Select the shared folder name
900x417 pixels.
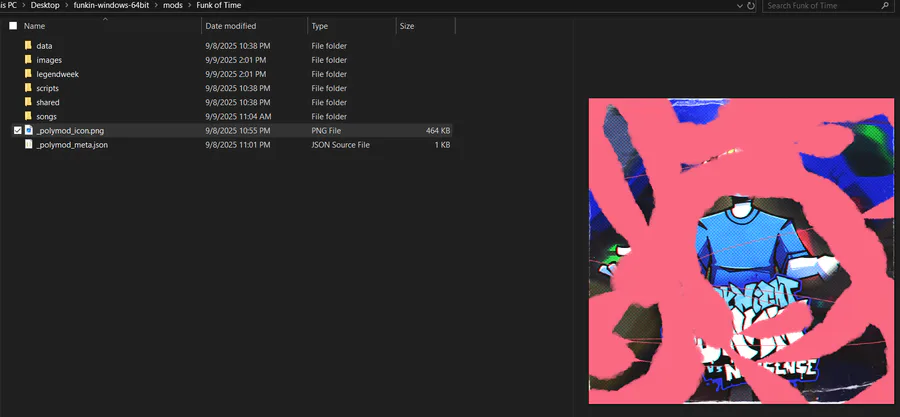point(48,103)
